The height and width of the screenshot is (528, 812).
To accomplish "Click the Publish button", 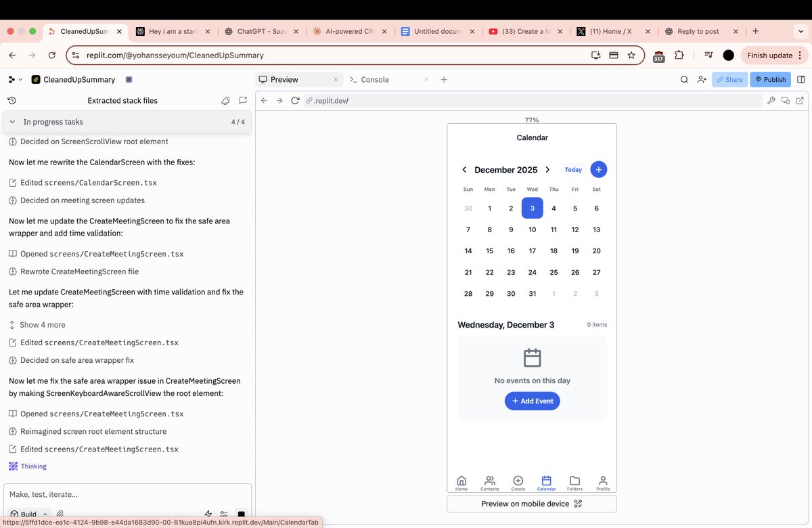I will (770, 79).
